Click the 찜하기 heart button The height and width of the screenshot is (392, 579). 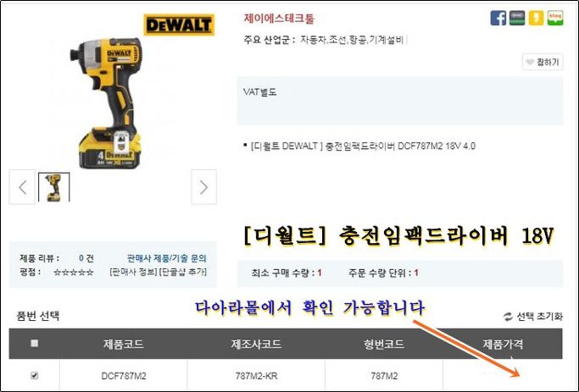(x=543, y=62)
